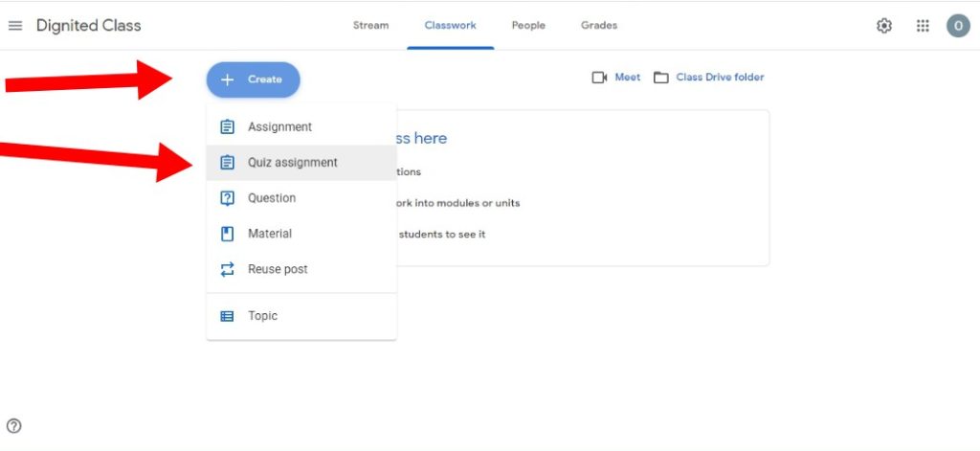Click the Reuse post arrows icon

pos(228,270)
